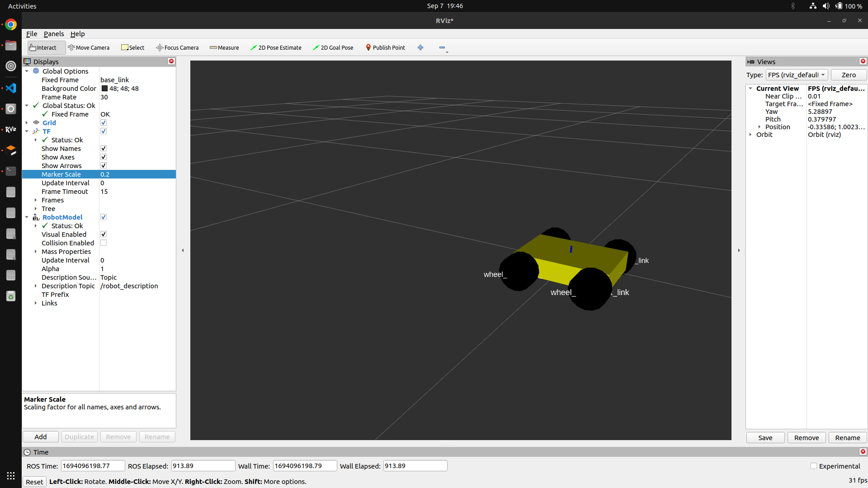Click the Background Color swatch
Image resolution: width=868 pixels, height=488 pixels.
pyautogui.click(x=104, y=89)
